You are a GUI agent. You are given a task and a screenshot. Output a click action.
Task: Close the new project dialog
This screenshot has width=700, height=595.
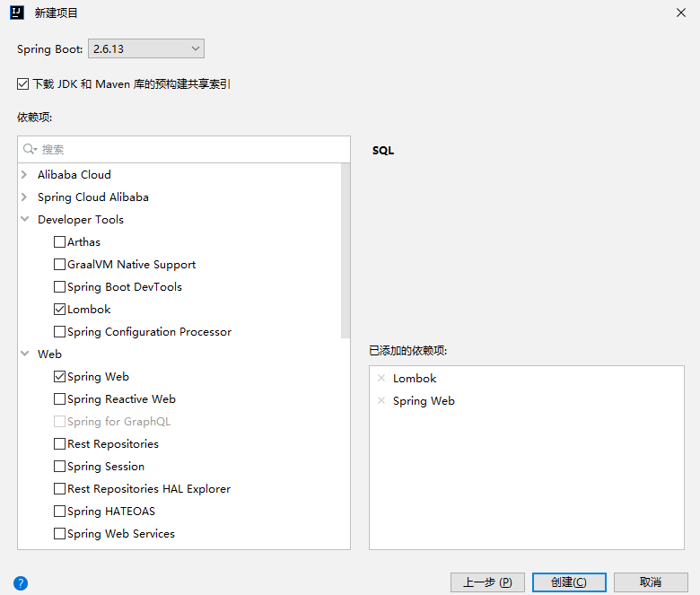click(x=681, y=13)
